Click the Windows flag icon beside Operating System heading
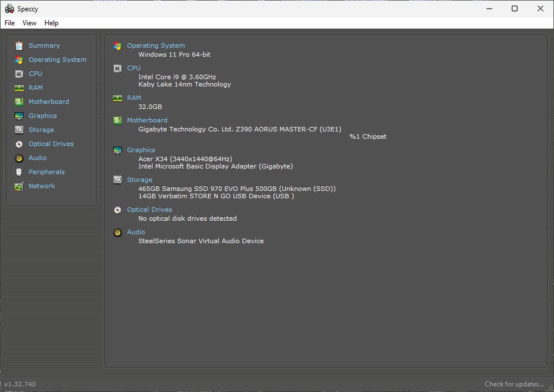Viewport: 554px width, 392px height. tap(118, 46)
